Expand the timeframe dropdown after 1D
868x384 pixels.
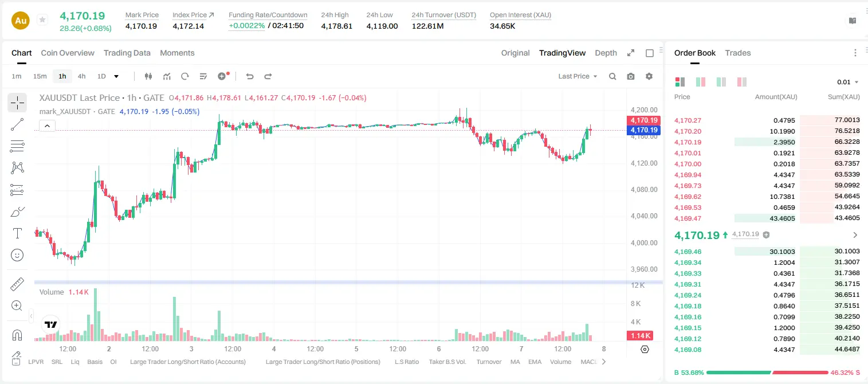(116, 76)
